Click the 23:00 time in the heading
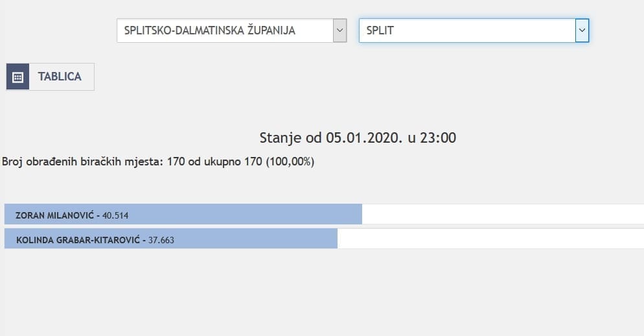The image size is (644, 336). [439, 138]
